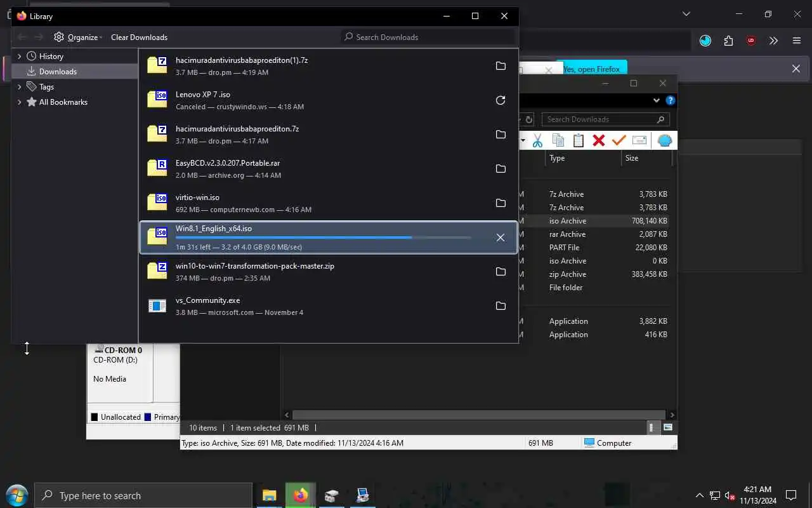
Task: Click the Copy icon in Explorer toolbar
Action: (558, 140)
